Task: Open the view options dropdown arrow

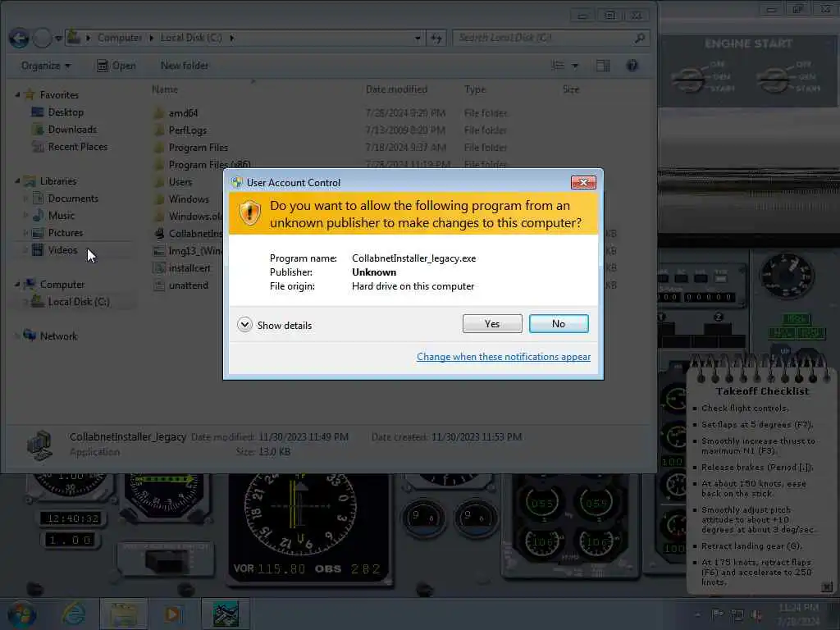Action: [x=575, y=66]
